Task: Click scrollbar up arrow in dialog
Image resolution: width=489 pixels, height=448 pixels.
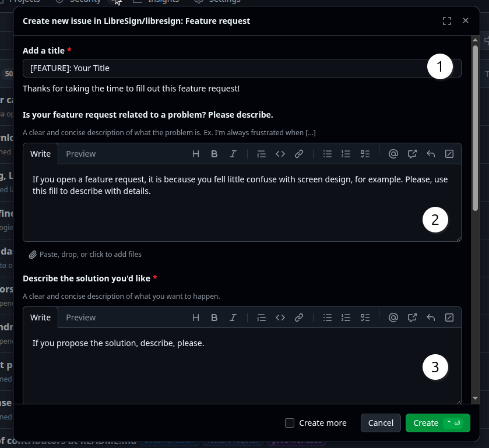Action: [475, 40]
